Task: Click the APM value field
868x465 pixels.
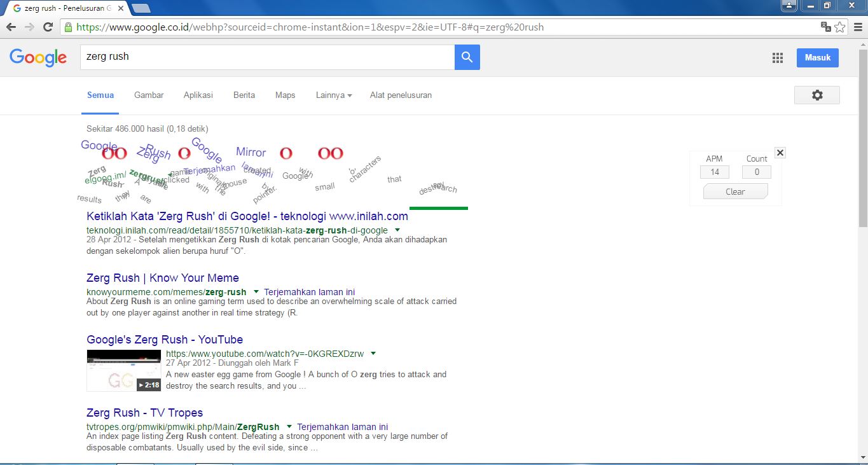Action: pos(715,172)
